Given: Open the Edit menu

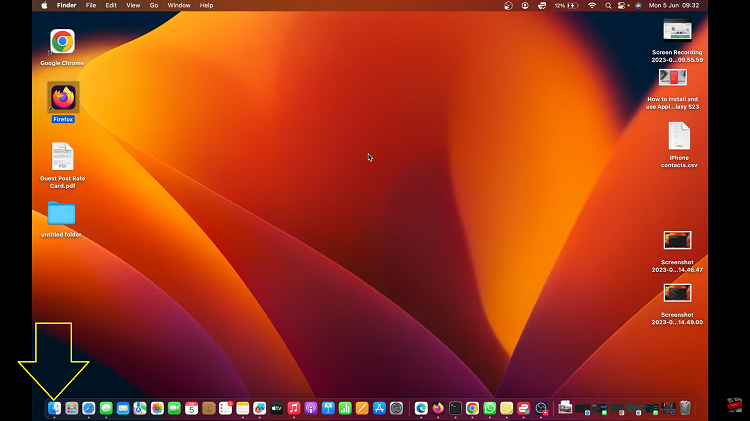Looking at the screenshot, I should [x=111, y=5].
